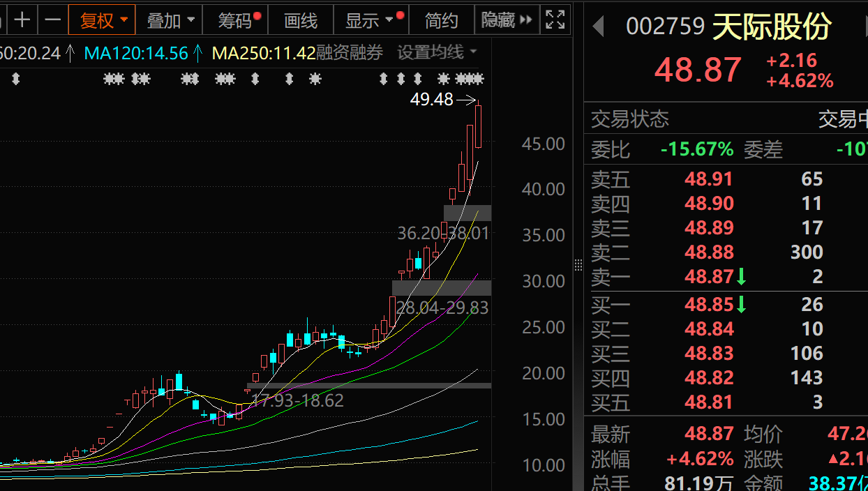The height and width of the screenshot is (491, 868).
Task: Select the 画线 drawing tool
Action: pyautogui.click(x=301, y=20)
